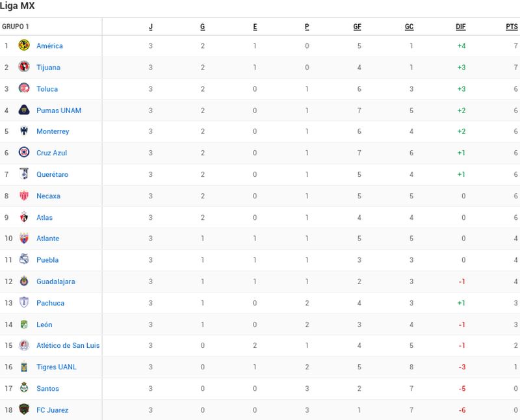Click the Pumas UNAM crest icon
The width and height of the screenshot is (520, 420).
[24, 110]
